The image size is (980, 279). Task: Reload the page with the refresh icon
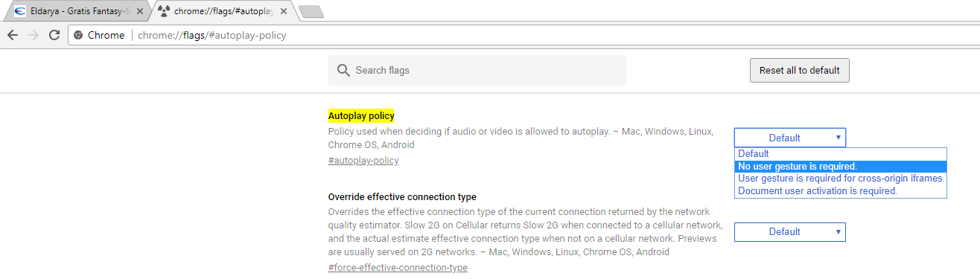coord(54,35)
